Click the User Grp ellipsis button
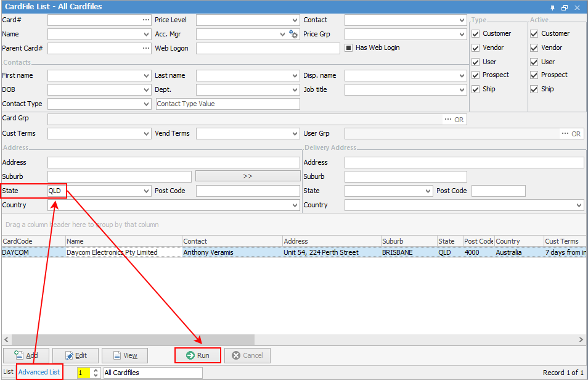 coord(565,133)
